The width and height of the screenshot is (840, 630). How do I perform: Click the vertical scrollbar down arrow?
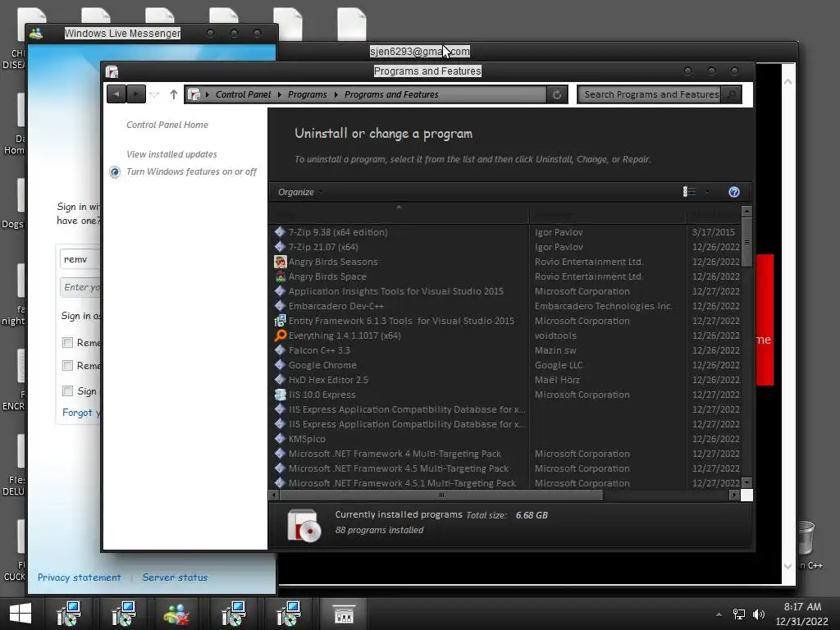tap(746, 482)
